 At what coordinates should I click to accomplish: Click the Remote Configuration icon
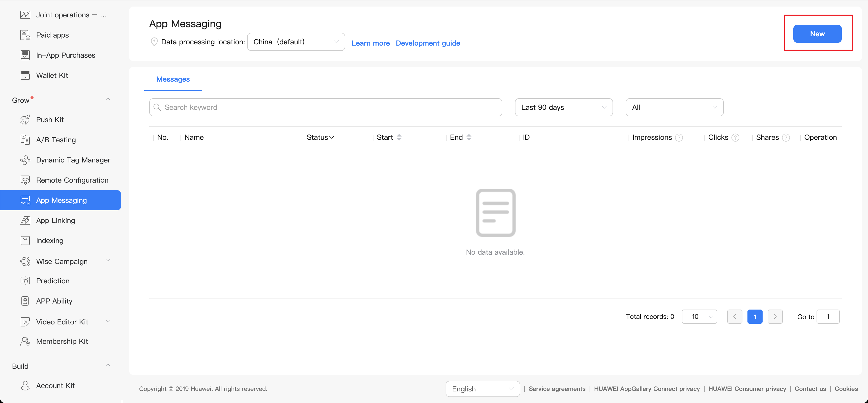25,180
